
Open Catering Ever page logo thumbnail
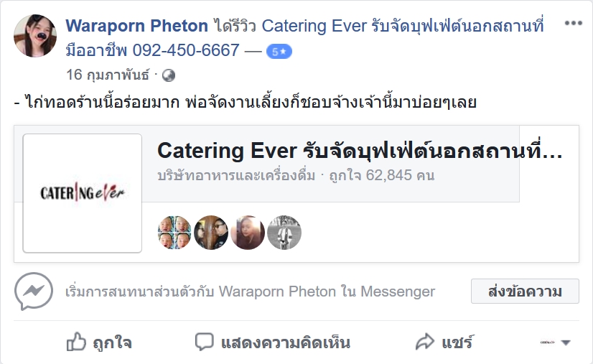pos(83,193)
